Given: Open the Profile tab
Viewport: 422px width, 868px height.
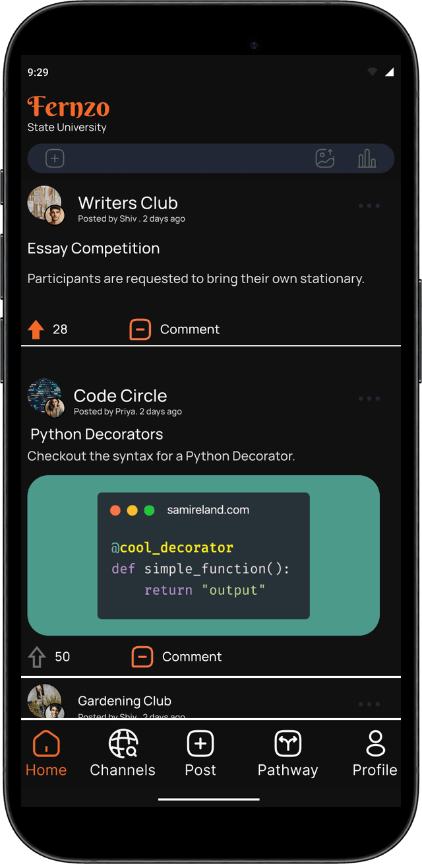Looking at the screenshot, I should pyautogui.click(x=375, y=753).
